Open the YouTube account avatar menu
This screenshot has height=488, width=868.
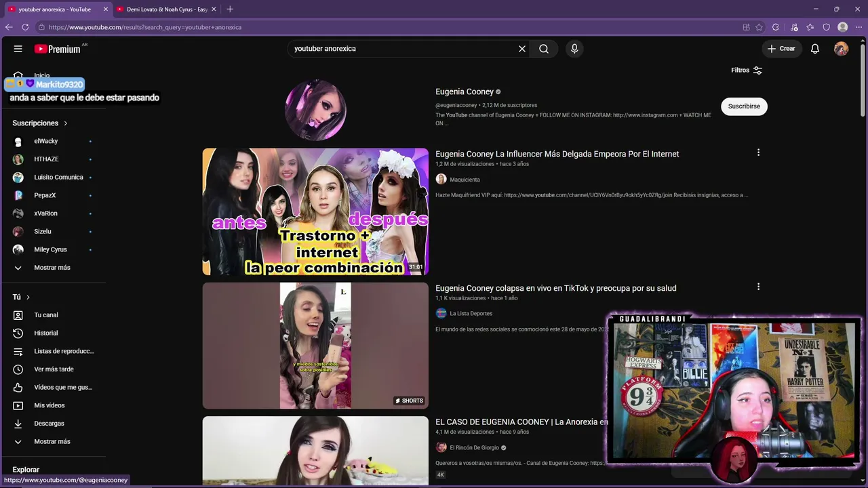point(841,49)
